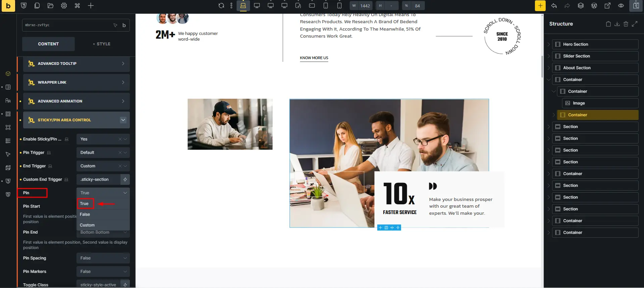Image resolution: width=644 pixels, height=288 pixels.
Task: Switch to the STYLE tab
Action: tap(102, 44)
